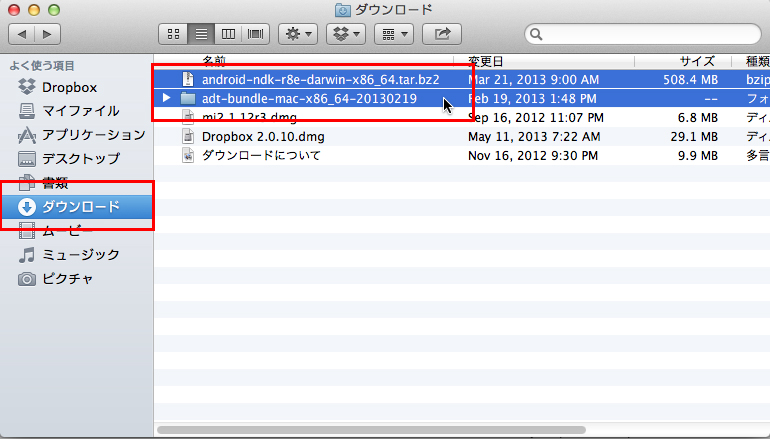Go forward with the right arrow button
The height and width of the screenshot is (439, 770).
(x=48, y=34)
